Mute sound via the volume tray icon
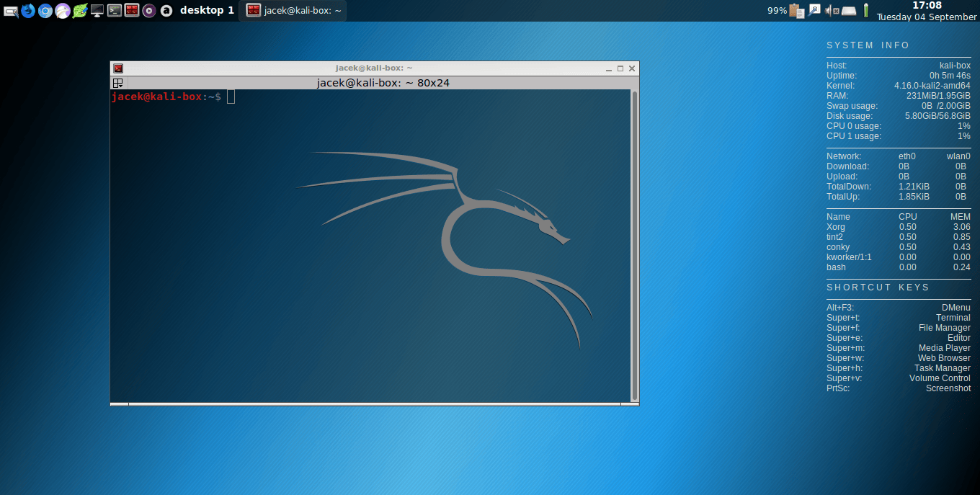The width and height of the screenshot is (980, 495). [832, 11]
